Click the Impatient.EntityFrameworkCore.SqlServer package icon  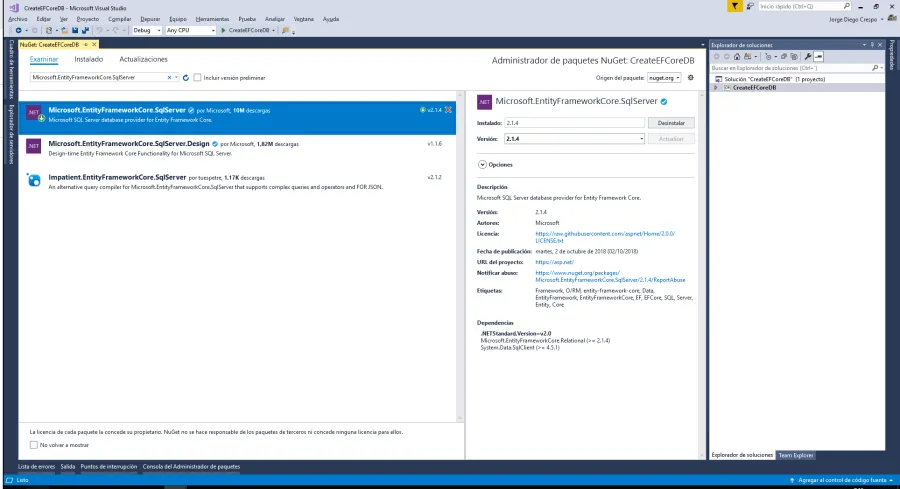tap(34, 180)
